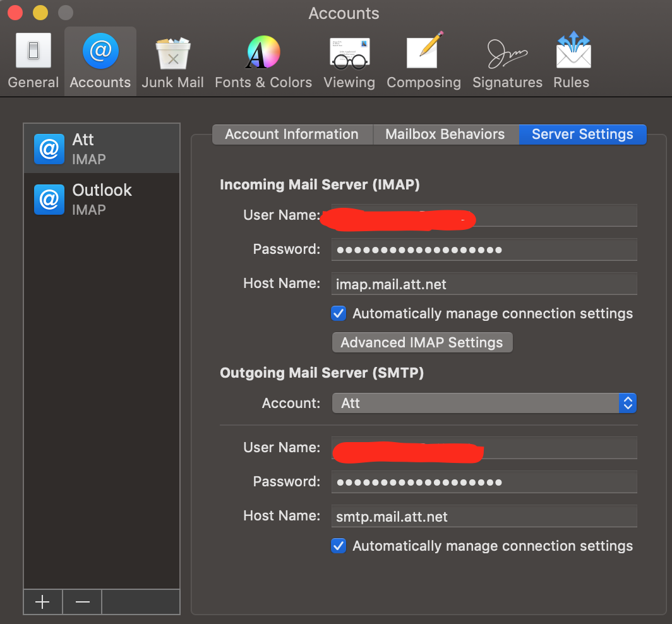This screenshot has width=672, height=624.
Task: Open the General preferences pane
Action: [33, 61]
